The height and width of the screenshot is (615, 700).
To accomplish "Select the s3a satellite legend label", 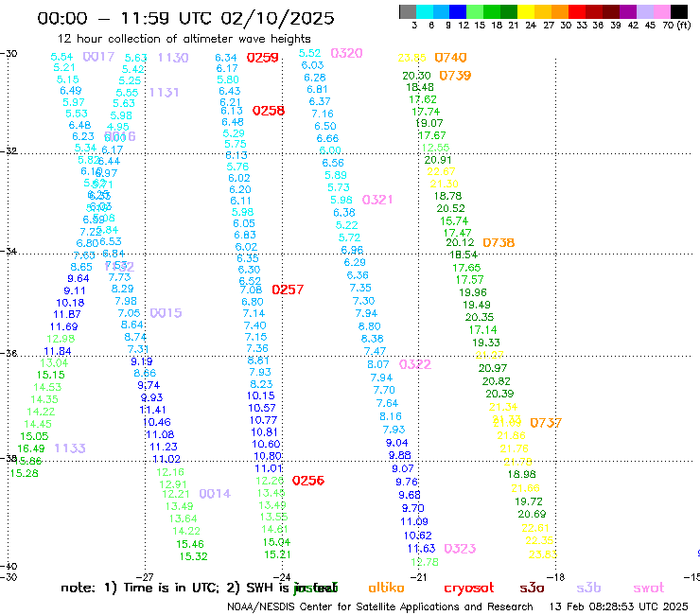I will click(x=532, y=588).
